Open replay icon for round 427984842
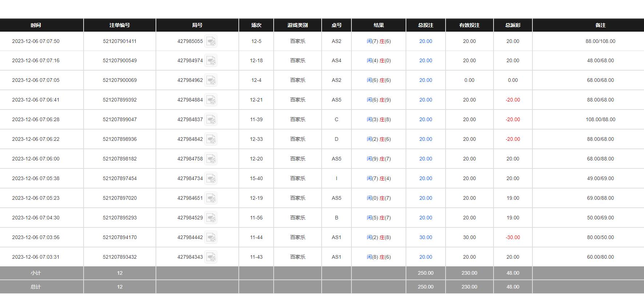Image resolution: width=644 pixels, height=302 pixels. 211,139
